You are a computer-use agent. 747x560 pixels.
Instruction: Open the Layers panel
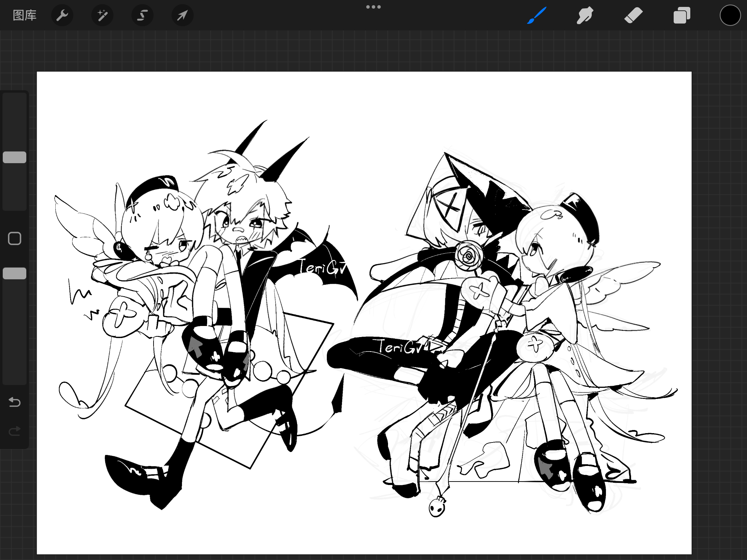pyautogui.click(x=682, y=15)
